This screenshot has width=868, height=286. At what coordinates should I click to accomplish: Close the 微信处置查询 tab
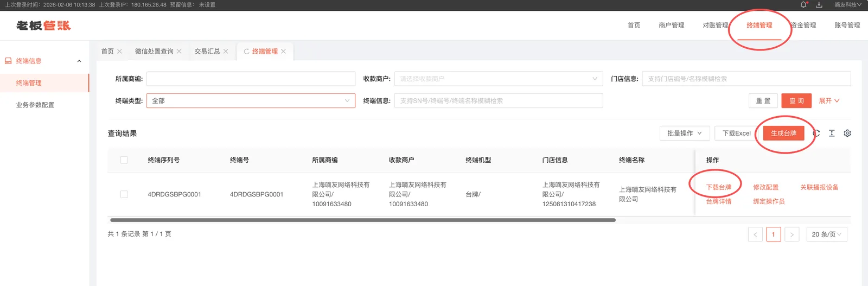[x=179, y=52]
